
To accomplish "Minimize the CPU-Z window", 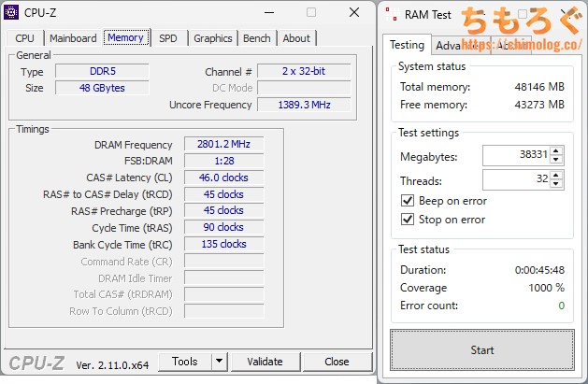I will (270, 13).
